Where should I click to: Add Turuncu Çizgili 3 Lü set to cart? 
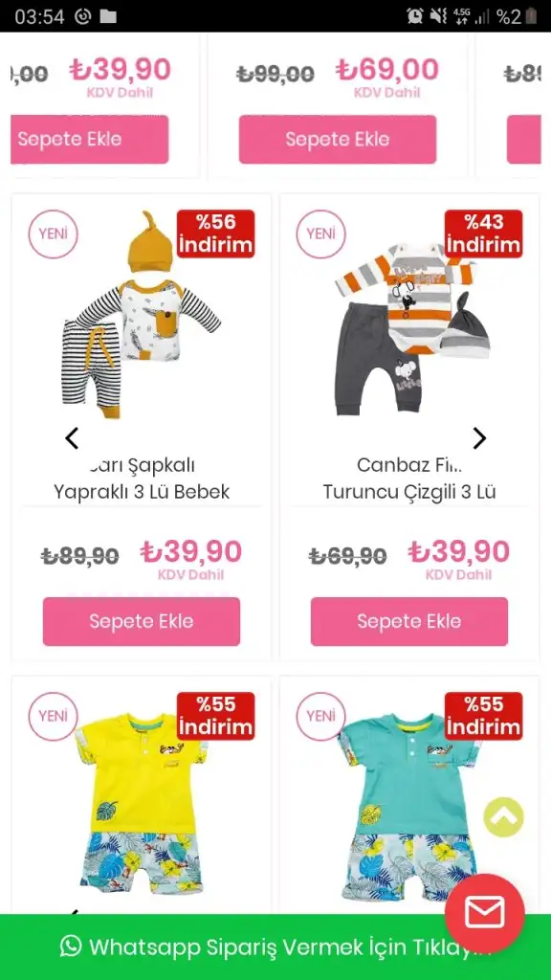tap(409, 621)
